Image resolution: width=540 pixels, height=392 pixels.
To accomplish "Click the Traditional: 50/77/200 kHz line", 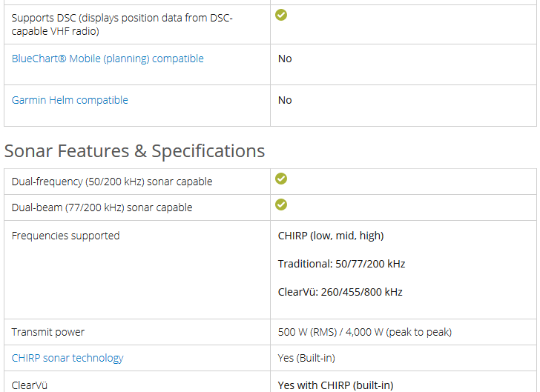I will coord(341,264).
